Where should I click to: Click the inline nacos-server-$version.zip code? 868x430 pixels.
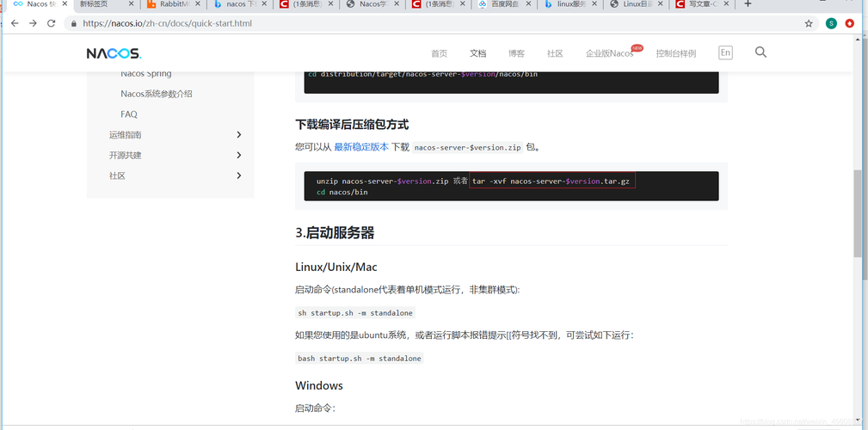tap(468, 148)
